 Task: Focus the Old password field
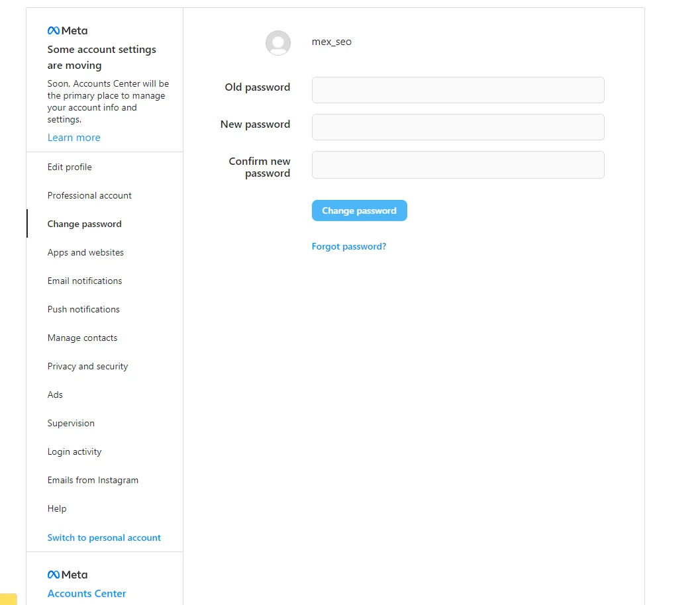(x=458, y=90)
